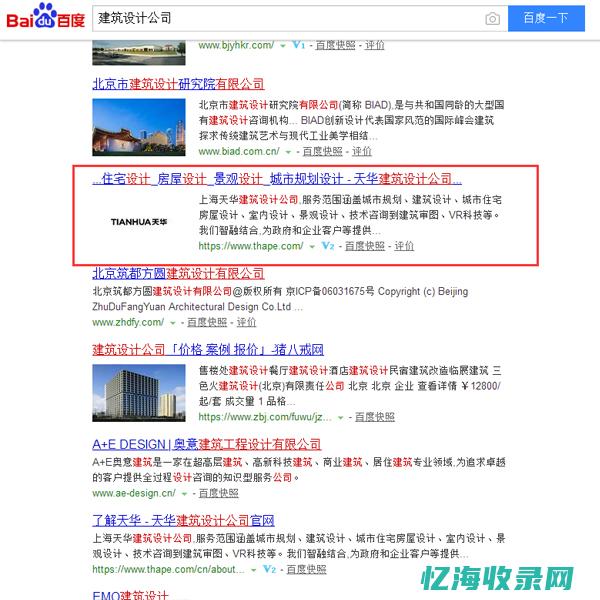
Task: Click the www.biad.com.cn green URL
Action: tap(239, 152)
